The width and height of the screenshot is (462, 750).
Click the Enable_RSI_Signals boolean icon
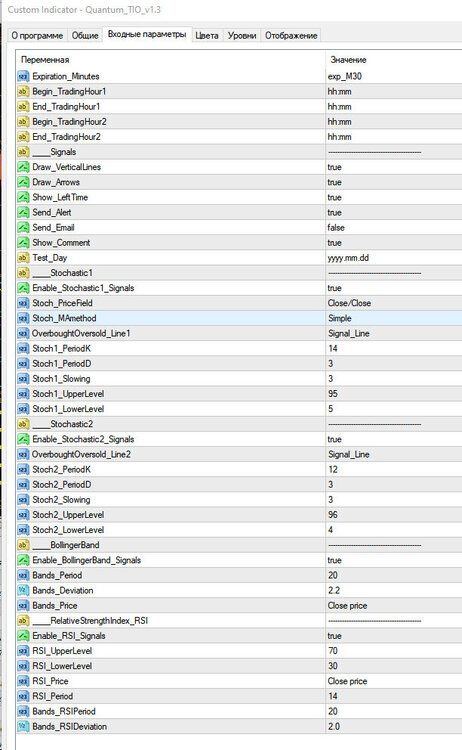tap(23, 636)
